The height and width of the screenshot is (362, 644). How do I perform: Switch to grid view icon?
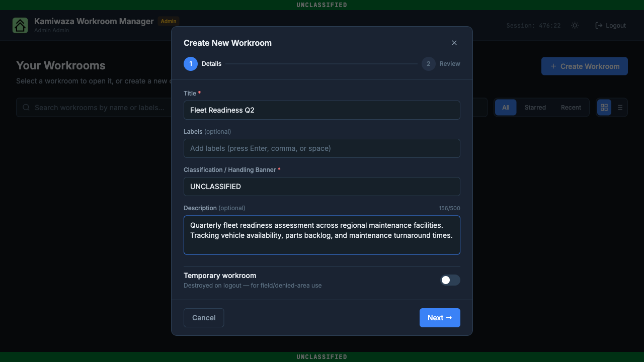tap(604, 107)
